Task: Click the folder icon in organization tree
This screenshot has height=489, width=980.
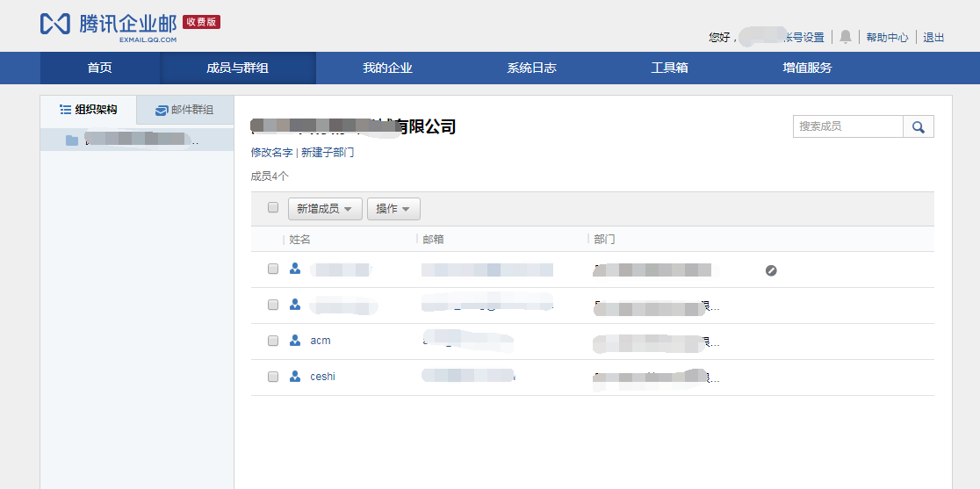Action: click(x=72, y=140)
